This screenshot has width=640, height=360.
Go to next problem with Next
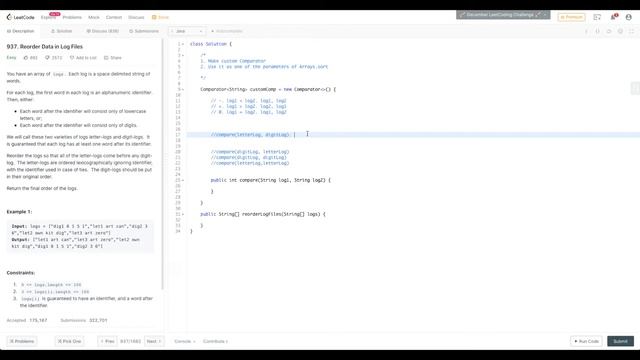(x=154, y=341)
